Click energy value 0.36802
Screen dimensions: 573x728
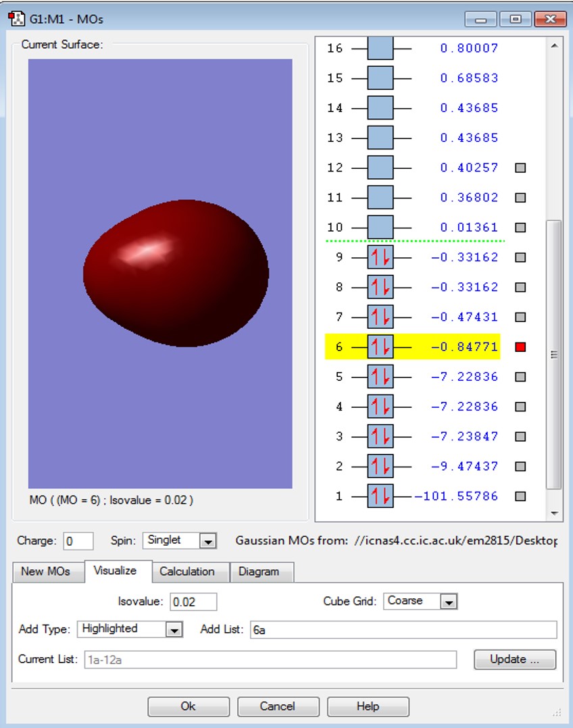[x=469, y=198]
